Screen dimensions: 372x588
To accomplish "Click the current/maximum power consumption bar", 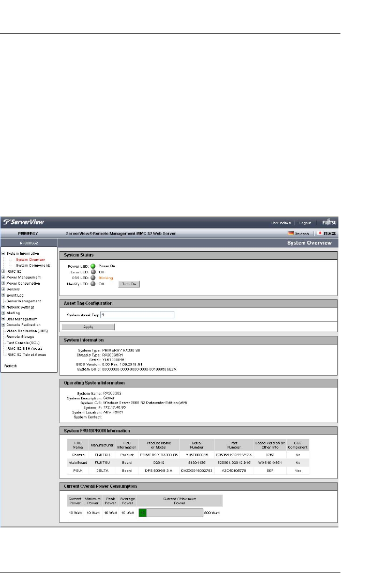I will pos(171,513).
